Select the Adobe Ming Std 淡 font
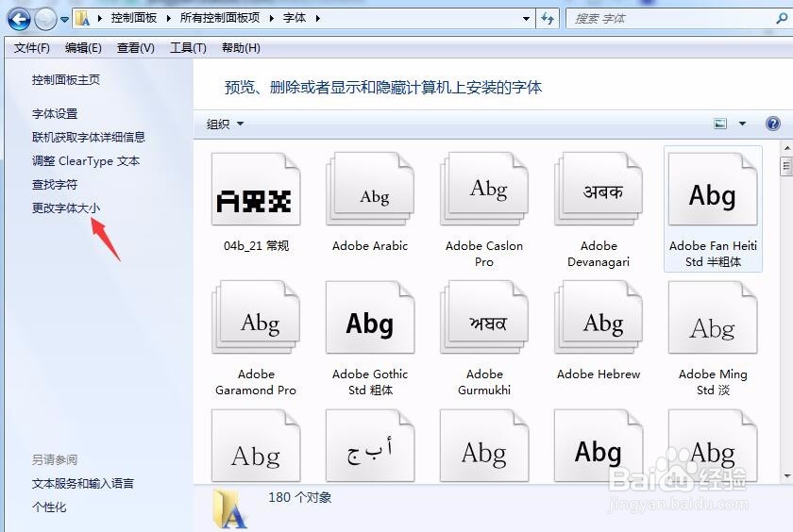Viewport: 793px width, 532px height. click(713, 317)
